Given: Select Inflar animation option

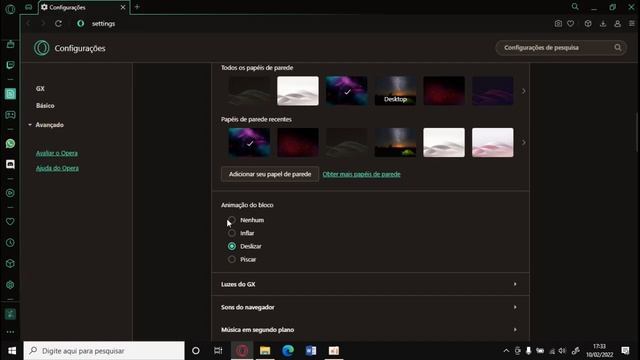Looking at the screenshot, I should coord(232,233).
